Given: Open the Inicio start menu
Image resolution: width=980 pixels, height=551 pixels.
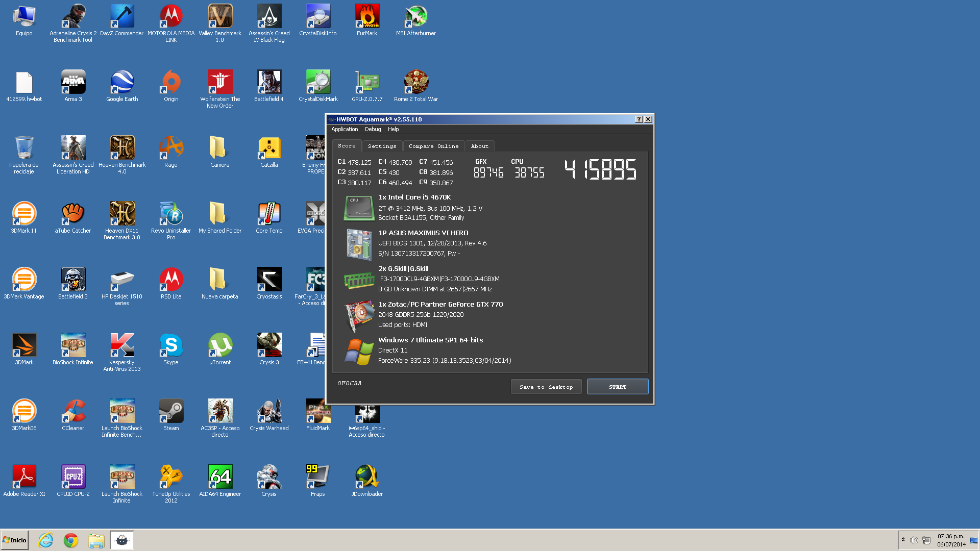Looking at the screenshot, I should [15, 540].
